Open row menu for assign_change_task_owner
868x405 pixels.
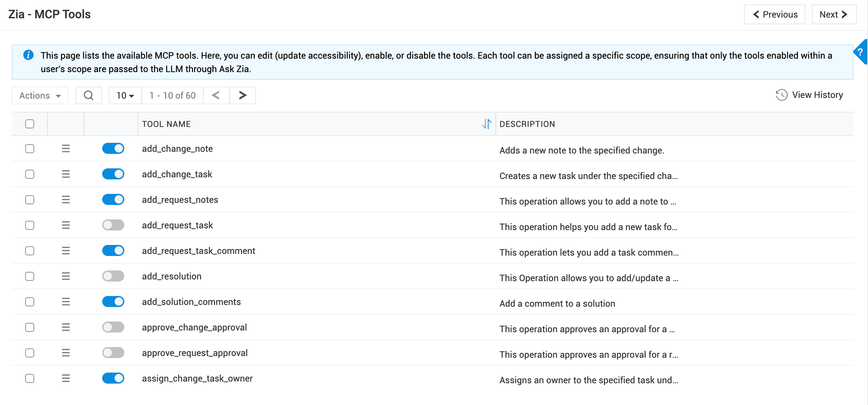point(66,378)
